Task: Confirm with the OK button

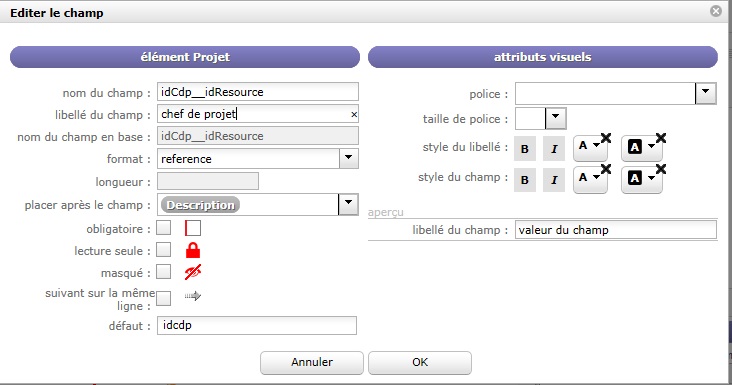Action: [x=420, y=363]
